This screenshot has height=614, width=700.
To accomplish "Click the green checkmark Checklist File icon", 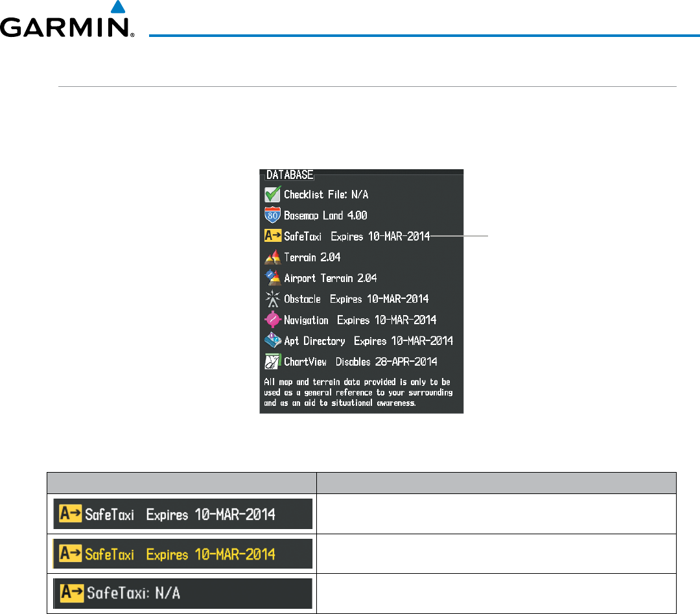I will (x=272, y=195).
